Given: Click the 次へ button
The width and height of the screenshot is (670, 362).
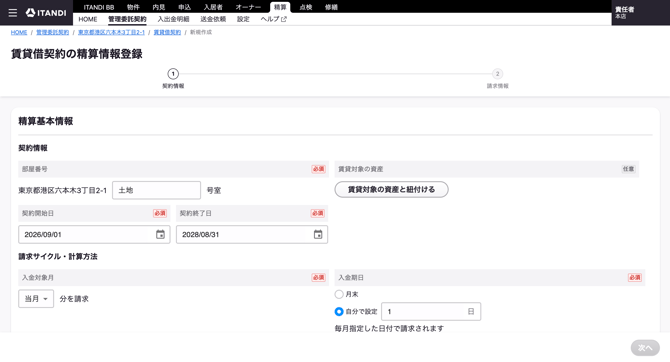Looking at the screenshot, I should click(x=645, y=348).
